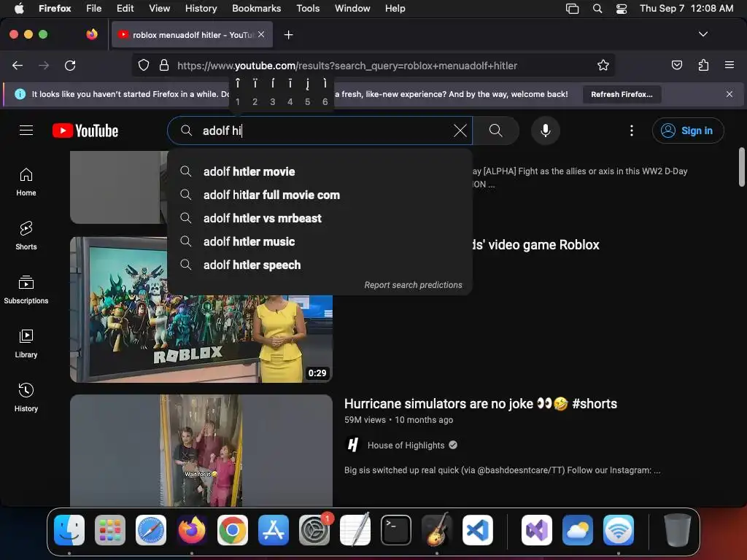
Task: Go back with Firefox back arrow
Action: (x=18, y=66)
